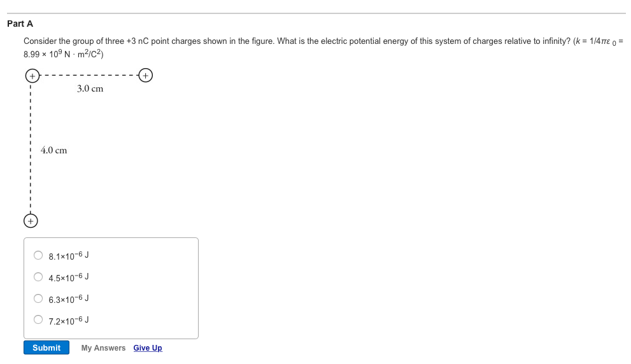Click the top-left positive charge icon
Screen dimensions: 631x364
click(31, 76)
